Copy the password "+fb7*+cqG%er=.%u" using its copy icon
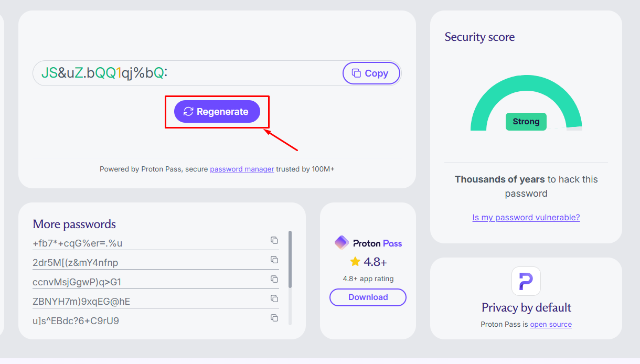 coord(274,240)
